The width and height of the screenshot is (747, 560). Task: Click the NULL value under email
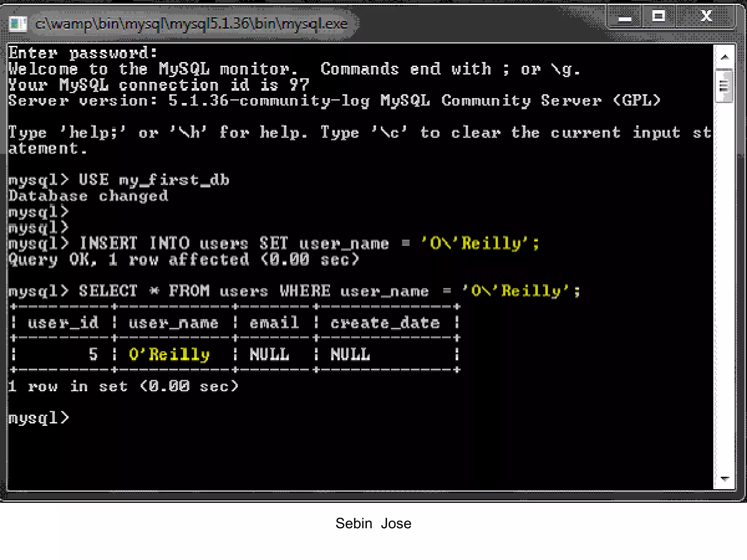tap(269, 354)
